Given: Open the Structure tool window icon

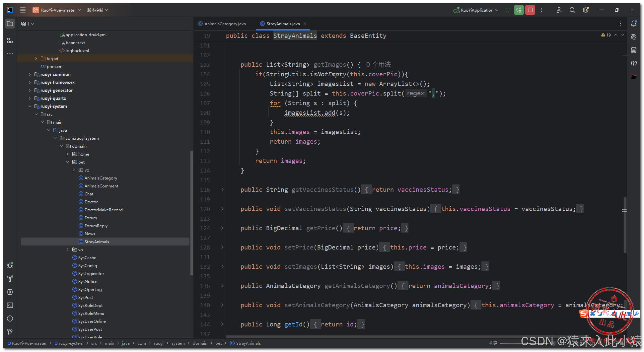Looking at the screenshot, I should point(10,40).
